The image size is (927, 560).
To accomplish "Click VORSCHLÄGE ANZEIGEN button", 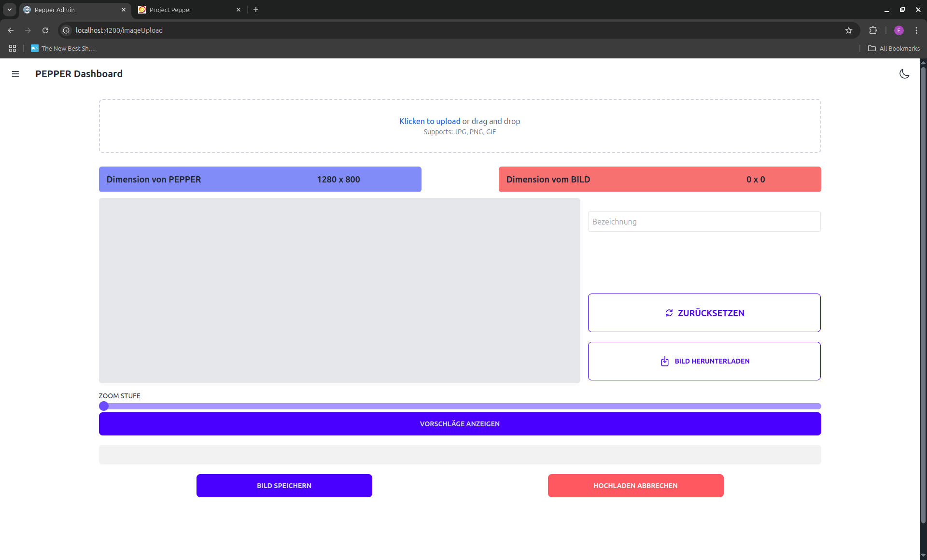I will pyautogui.click(x=460, y=424).
